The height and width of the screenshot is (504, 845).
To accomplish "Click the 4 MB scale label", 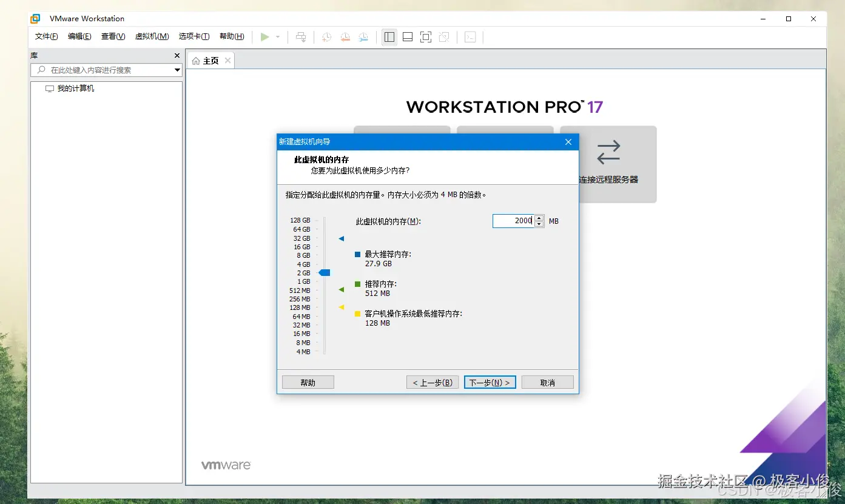I will pyautogui.click(x=303, y=352).
